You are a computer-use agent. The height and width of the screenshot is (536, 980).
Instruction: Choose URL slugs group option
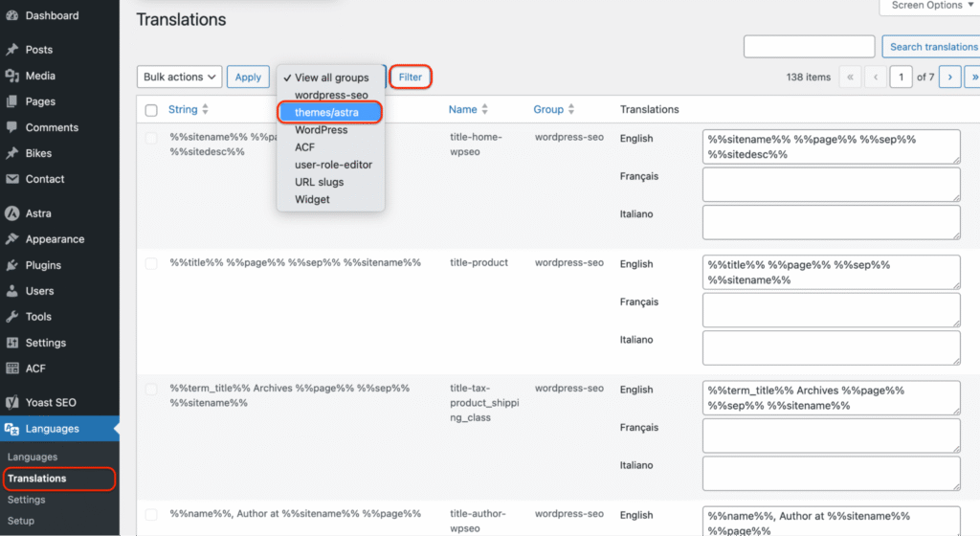[330, 183]
